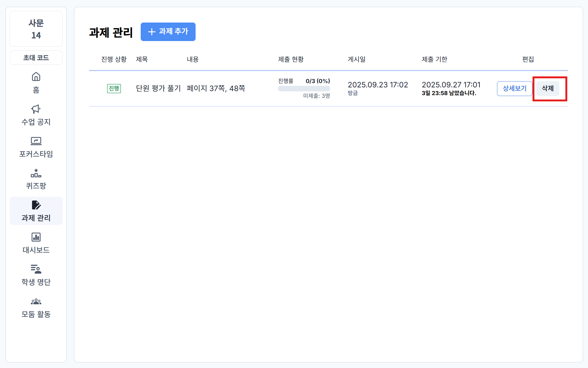The height and width of the screenshot is (368, 588).
Task: Click the green 진행 status badge
Action: (114, 89)
